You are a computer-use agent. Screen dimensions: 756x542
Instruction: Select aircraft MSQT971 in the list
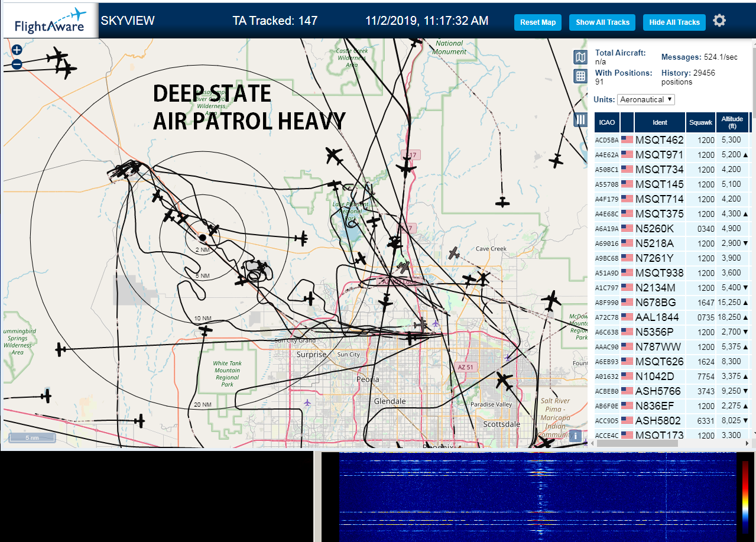(672, 155)
